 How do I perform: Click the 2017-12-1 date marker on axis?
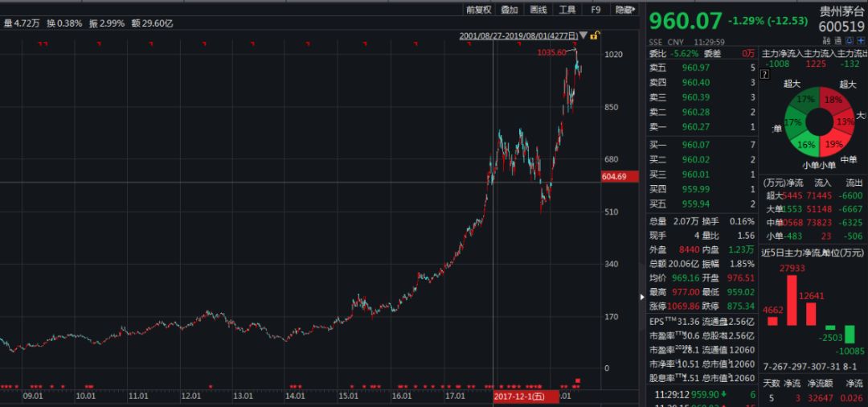[519, 397]
